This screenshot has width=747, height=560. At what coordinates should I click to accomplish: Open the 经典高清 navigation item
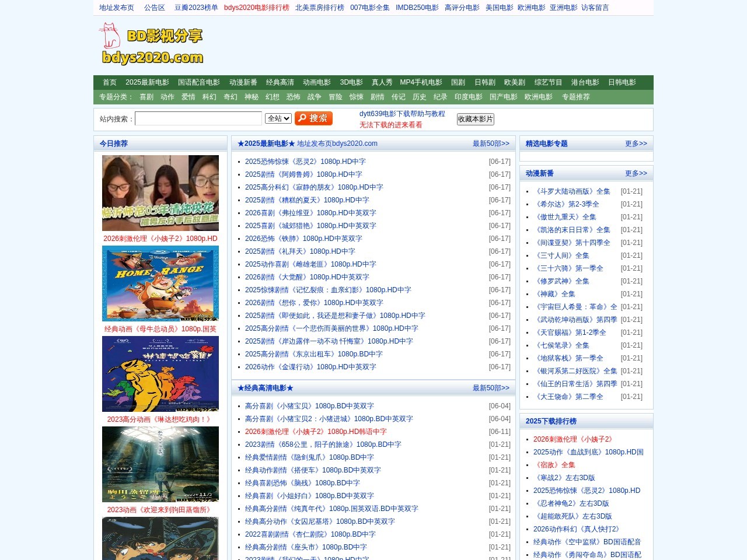[280, 82]
